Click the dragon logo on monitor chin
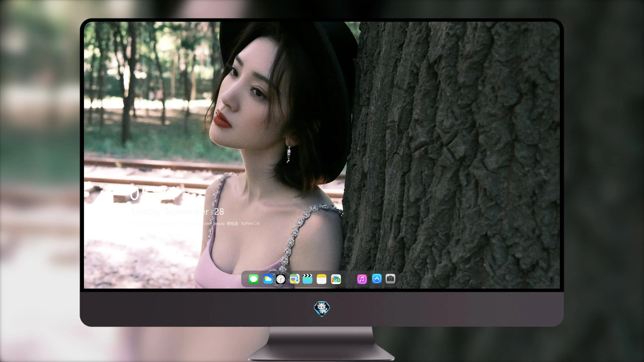Image resolution: width=644 pixels, height=362 pixels. pos(322,309)
